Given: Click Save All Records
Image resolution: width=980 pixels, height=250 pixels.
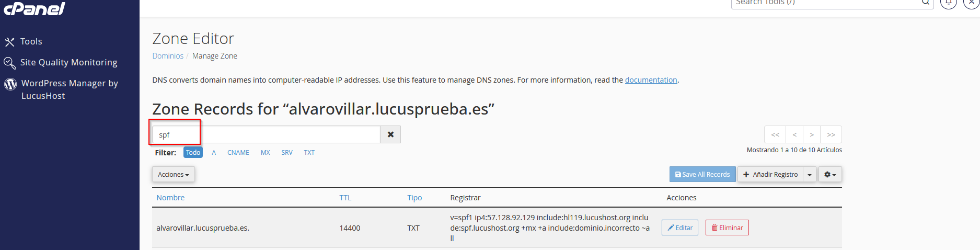Looking at the screenshot, I should click(702, 174).
